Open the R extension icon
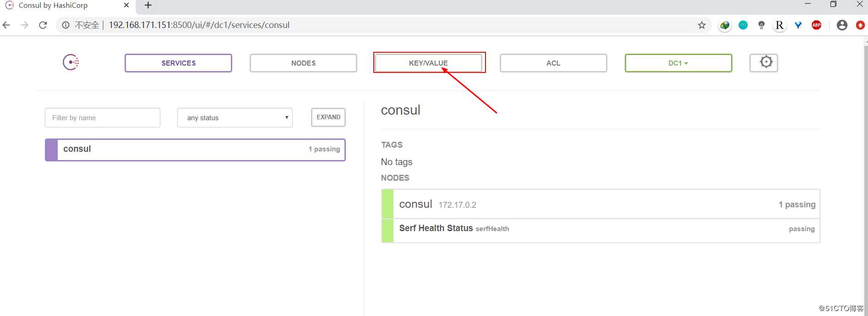The height and width of the screenshot is (316, 868). click(780, 25)
